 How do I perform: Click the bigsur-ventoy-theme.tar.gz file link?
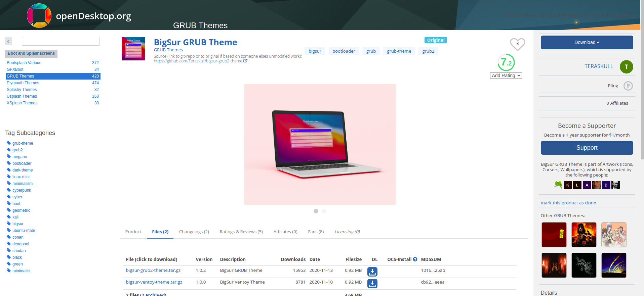point(154,282)
